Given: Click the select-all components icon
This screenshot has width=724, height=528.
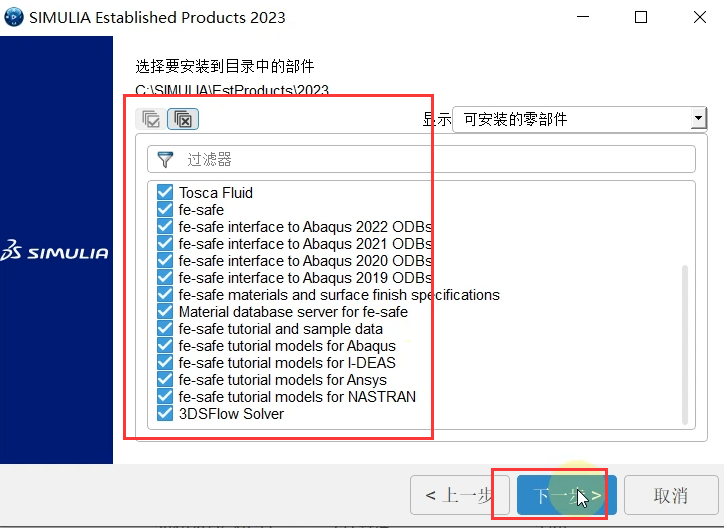Looking at the screenshot, I should tap(151, 119).
